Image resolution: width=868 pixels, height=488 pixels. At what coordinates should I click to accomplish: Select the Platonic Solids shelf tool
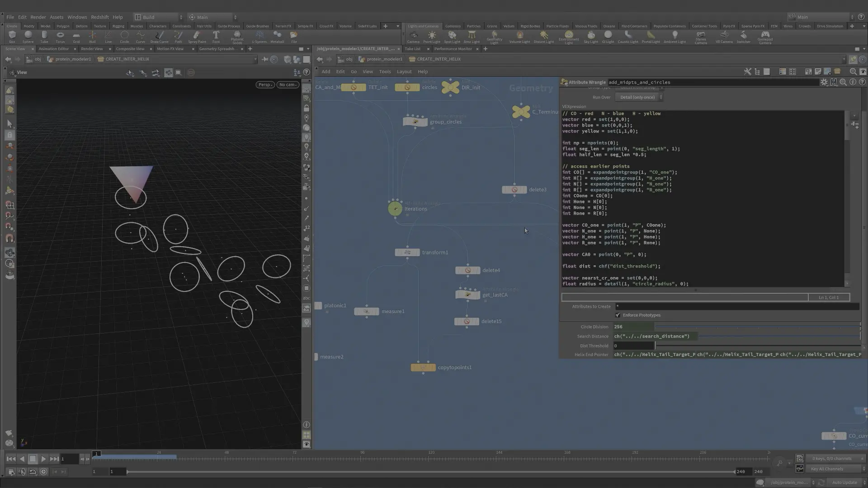237,37
